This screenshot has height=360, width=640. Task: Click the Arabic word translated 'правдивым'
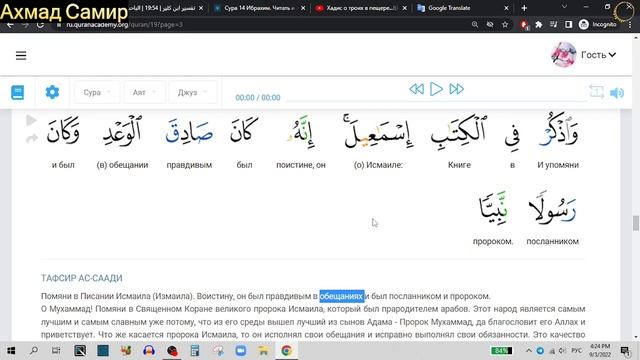189,133
